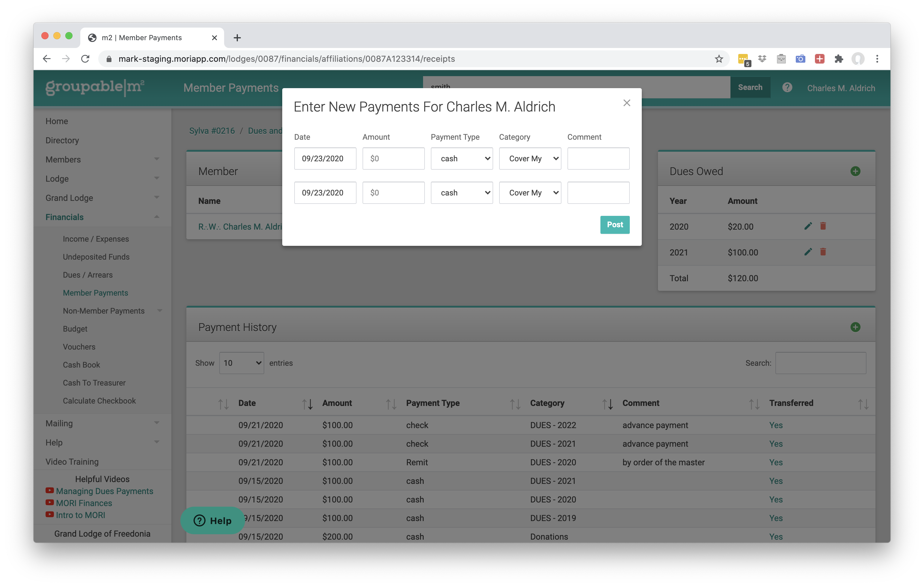Viewport: 924px width, 587px height.
Task: Open Managing Dues Payments video link
Action: tap(104, 491)
